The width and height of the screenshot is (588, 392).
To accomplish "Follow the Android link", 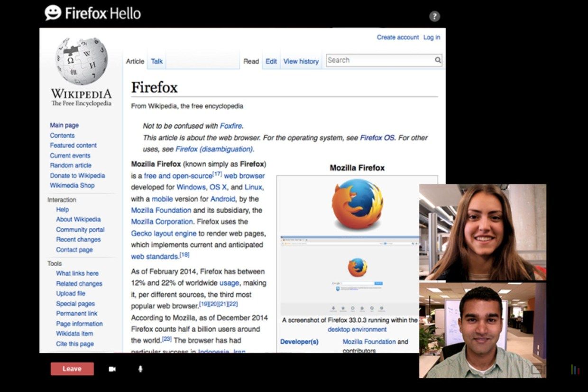I will click(x=223, y=199).
